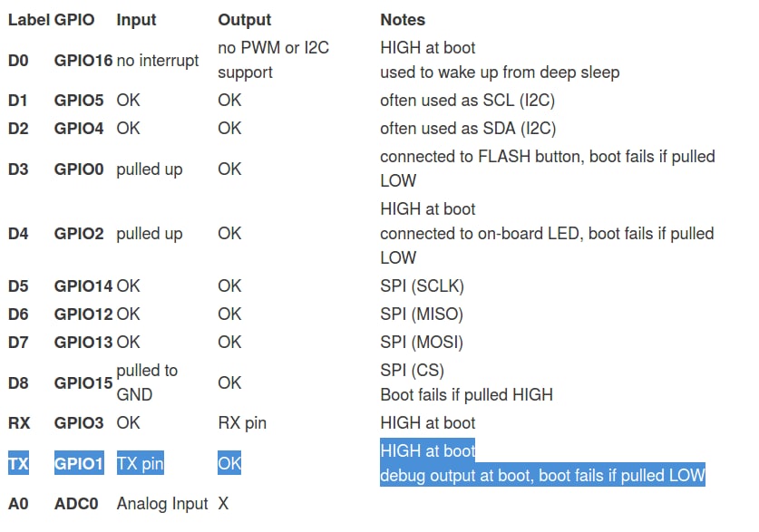Click 'RX pin' in Output column

[242, 422]
